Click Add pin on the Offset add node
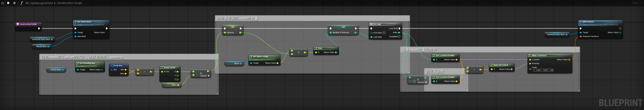This screenshot has width=644, height=110. [205, 76]
